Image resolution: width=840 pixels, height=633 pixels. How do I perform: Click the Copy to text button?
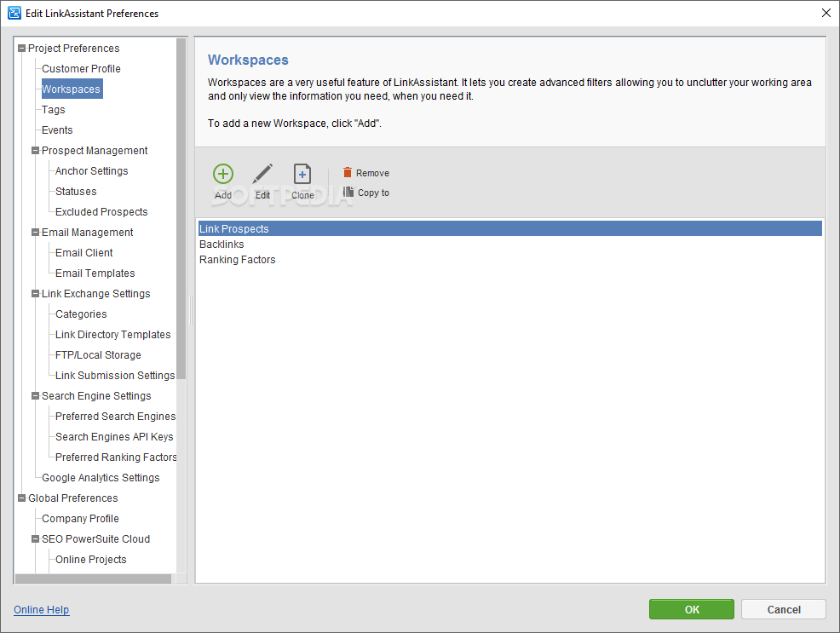pos(373,193)
